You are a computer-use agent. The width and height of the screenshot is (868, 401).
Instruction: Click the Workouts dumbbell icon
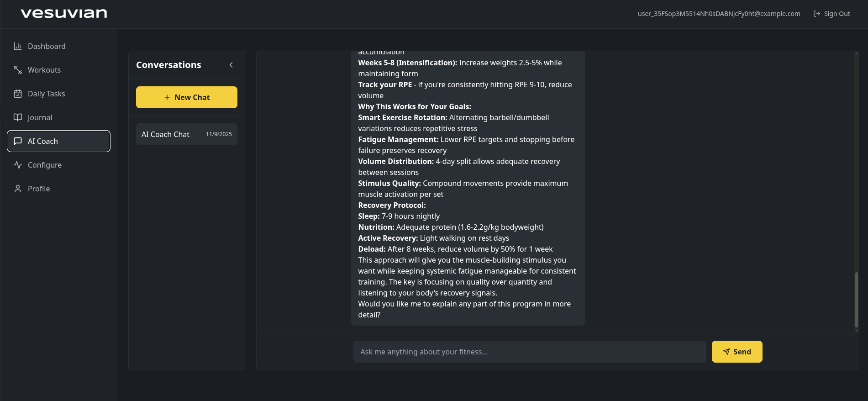pos(18,70)
